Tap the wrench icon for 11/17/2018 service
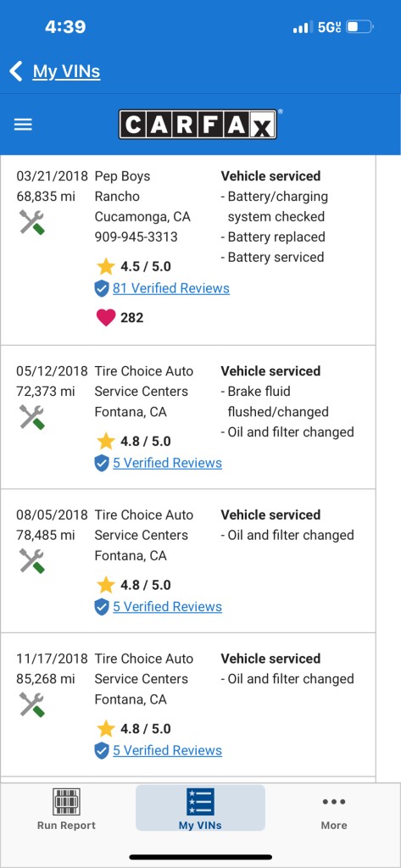401x868 pixels. pyautogui.click(x=31, y=704)
